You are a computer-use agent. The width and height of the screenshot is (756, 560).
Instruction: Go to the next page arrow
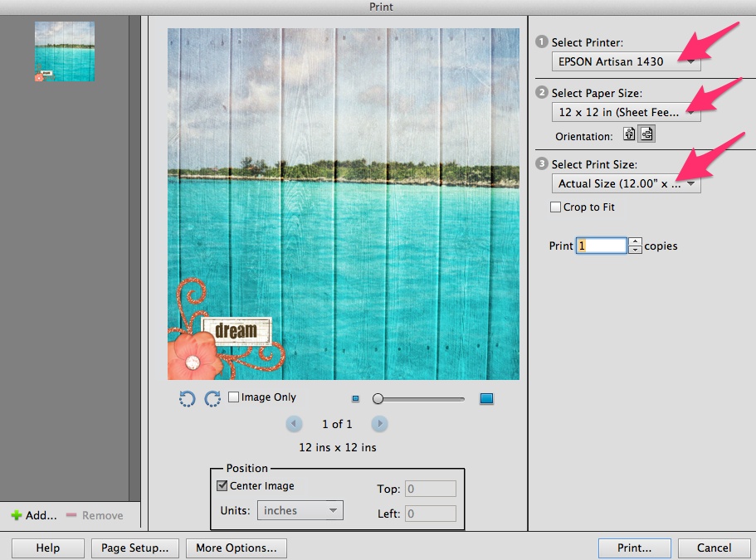pos(379,424)
